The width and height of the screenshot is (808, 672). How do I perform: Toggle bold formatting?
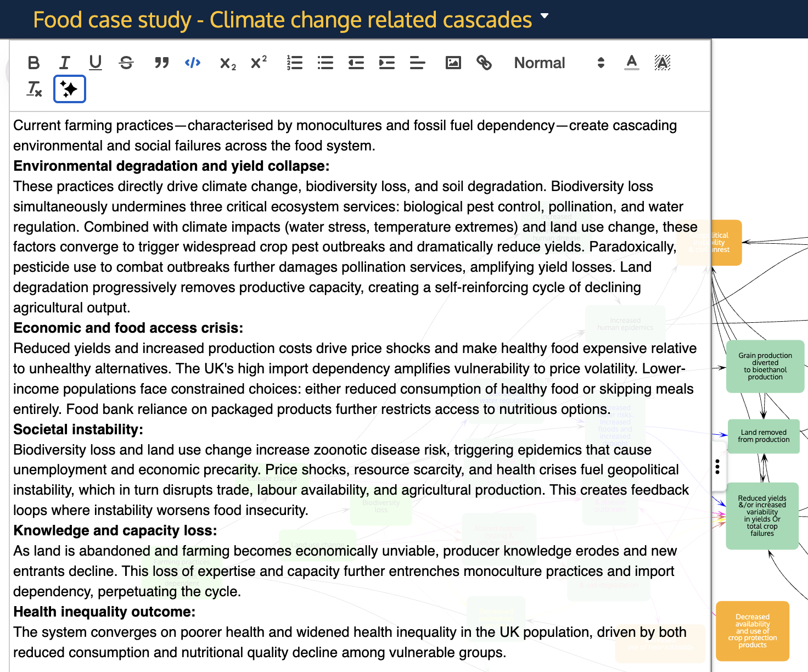pyautogui.click(x=33, y=63)
